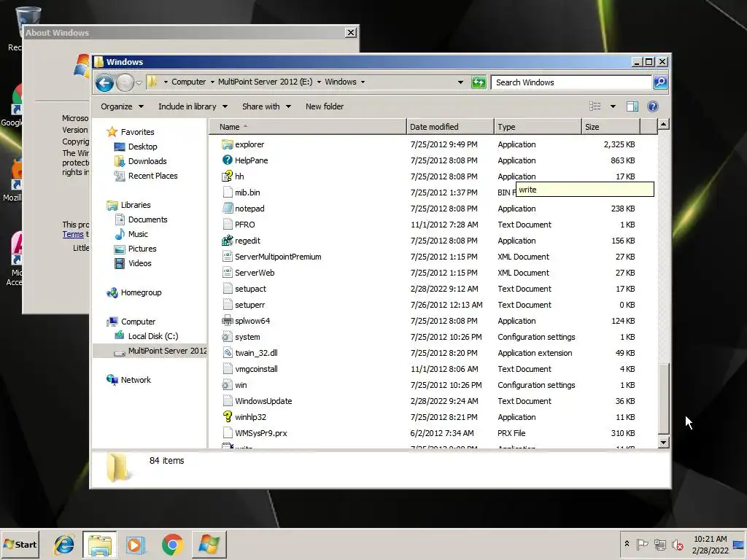Launch Google Chrome from the taskbar
The width and height of the screenshot is (747, 560).
[x=172, y=545]
